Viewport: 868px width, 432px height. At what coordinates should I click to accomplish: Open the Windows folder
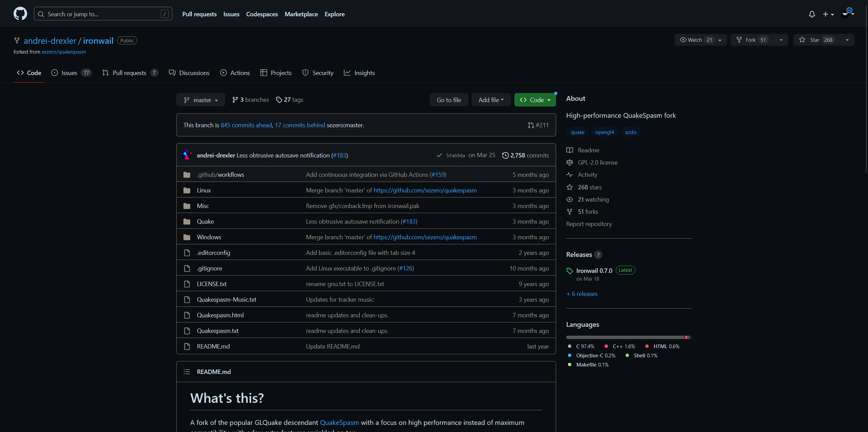209,237
